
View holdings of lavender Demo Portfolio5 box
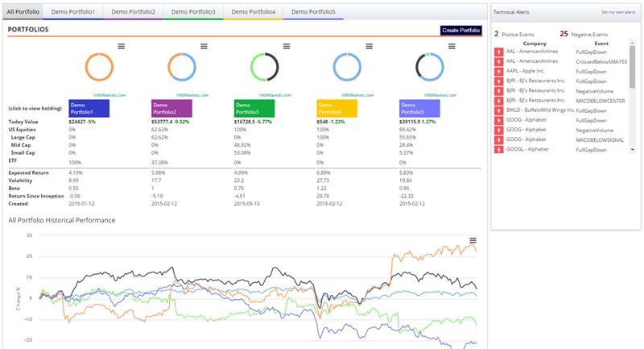[x=419, y=109]
